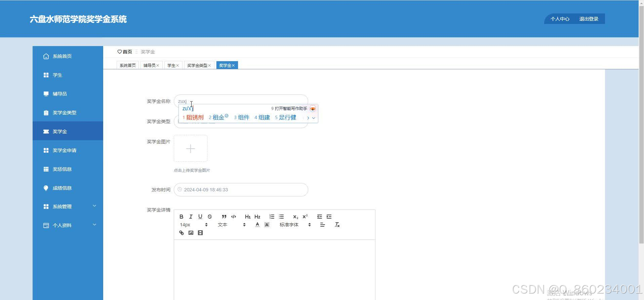Click 退出登录 to log out
Viewport: 644px width, 300px height.
coord(589,19)
